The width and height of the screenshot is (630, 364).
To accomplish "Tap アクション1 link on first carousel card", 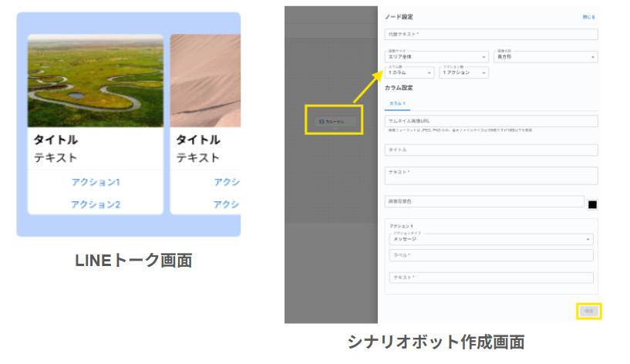I will click(x=96, y=182).
